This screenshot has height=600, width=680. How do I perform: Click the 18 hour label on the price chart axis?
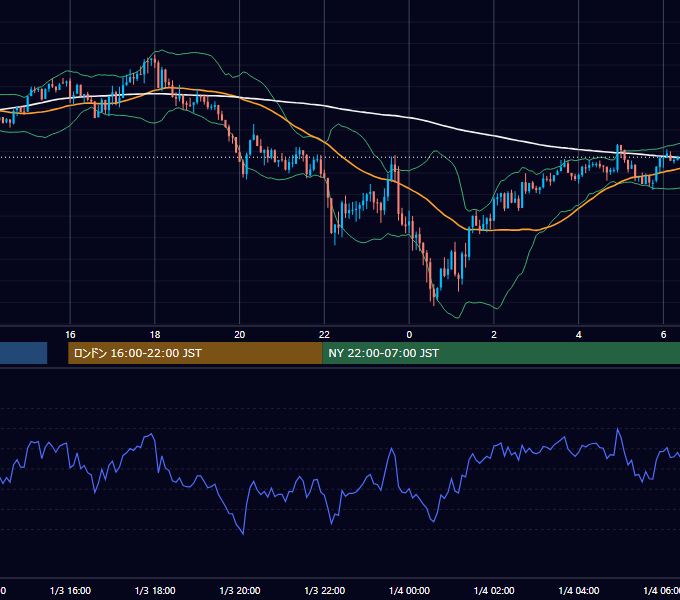[x=155, y=335]
